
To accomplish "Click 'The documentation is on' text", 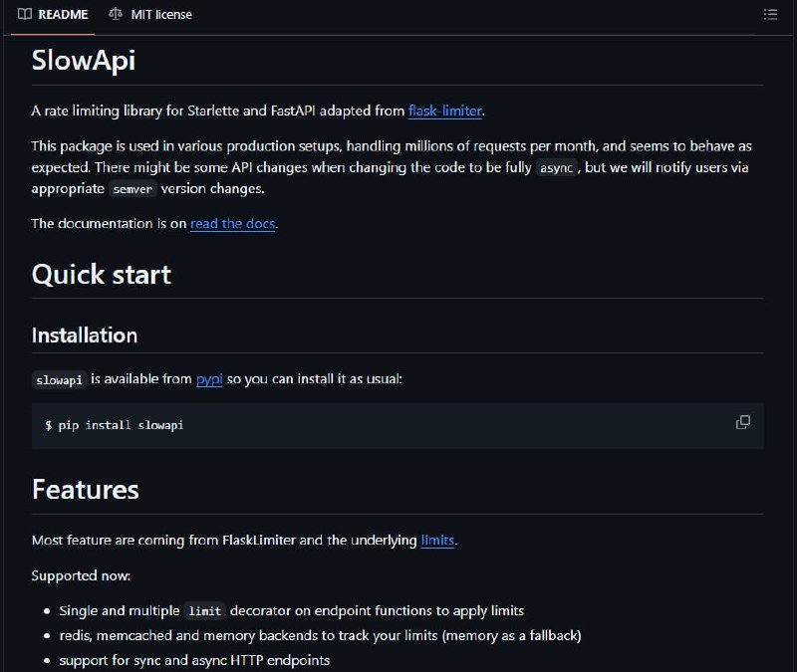I will click(x=109, y=223).
